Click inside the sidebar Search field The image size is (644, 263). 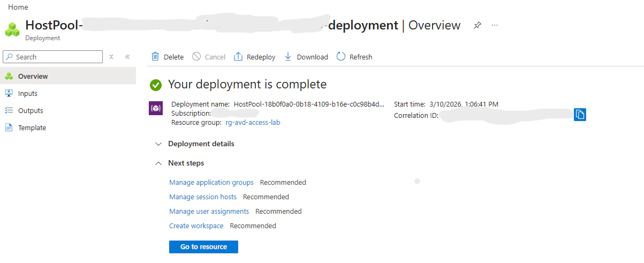(x=52, y=57)
